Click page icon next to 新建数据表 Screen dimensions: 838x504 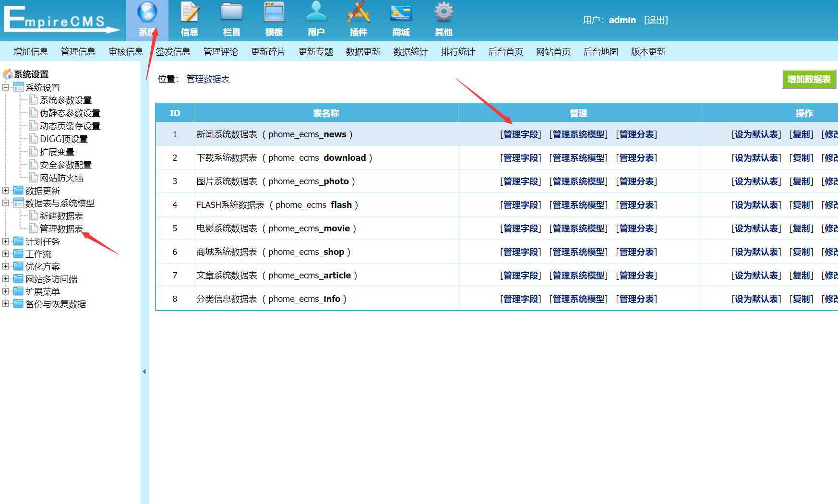(x=33, y=215)
